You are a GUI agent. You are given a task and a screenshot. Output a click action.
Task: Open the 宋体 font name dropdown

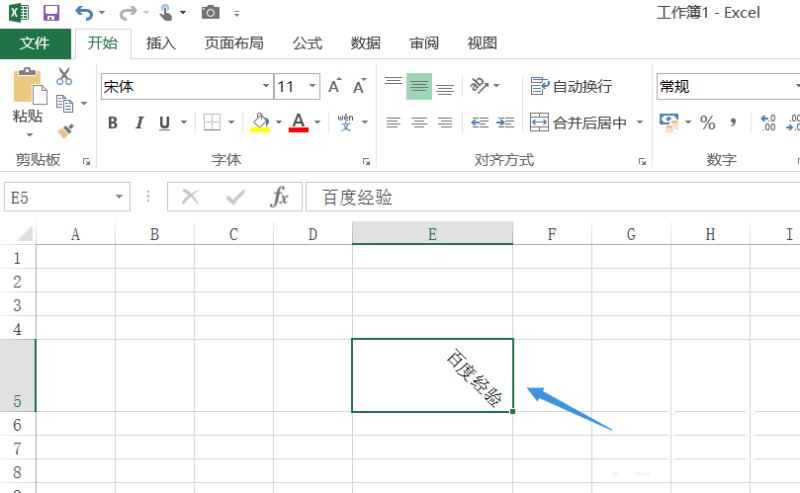pos(266,86)
